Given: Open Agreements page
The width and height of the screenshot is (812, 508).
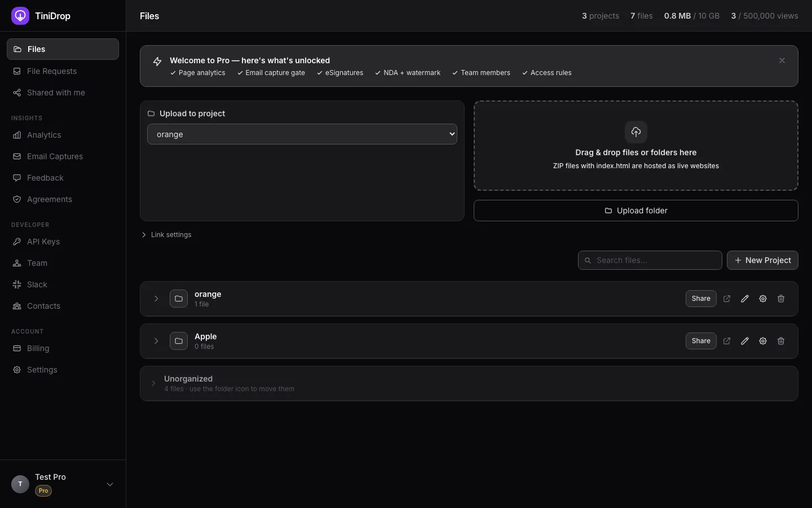Looking at the screenshot, I should coord(63,199).
